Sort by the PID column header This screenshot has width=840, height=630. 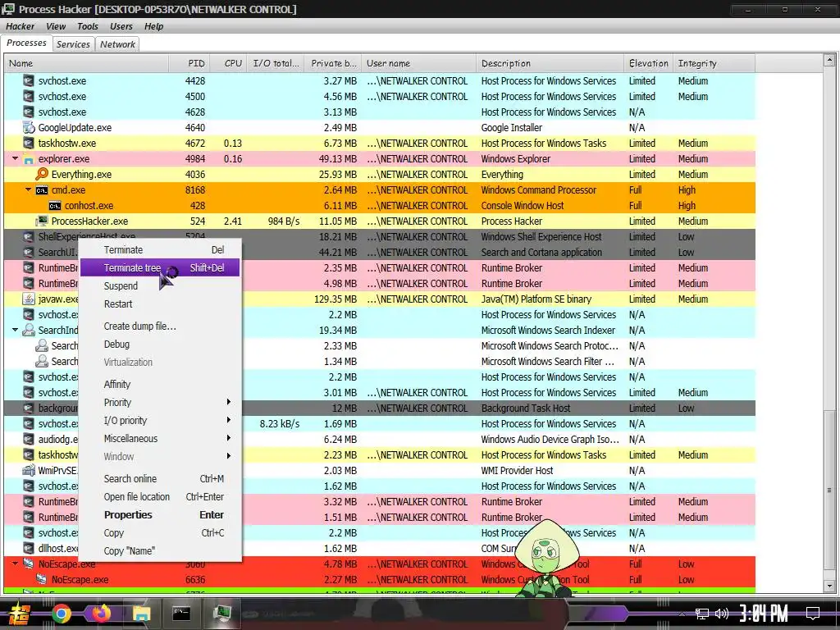point(189,63)
